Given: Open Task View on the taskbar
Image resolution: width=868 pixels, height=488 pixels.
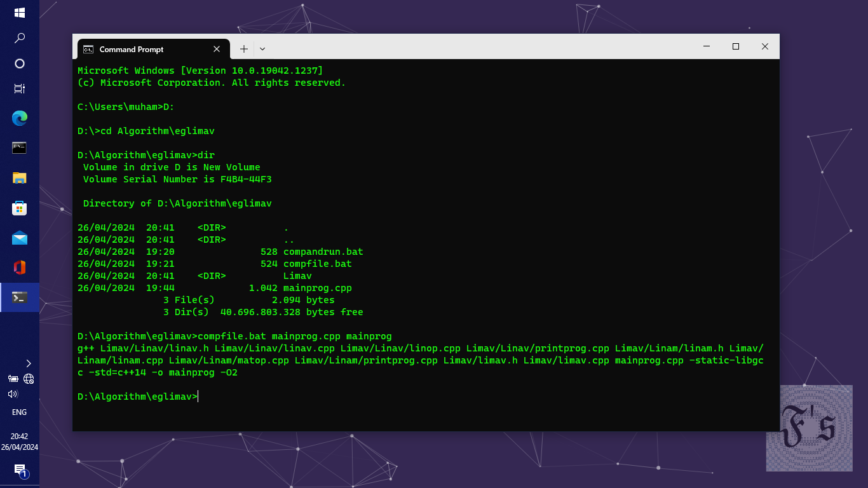Looking at the screenshot, I should tap(19, 89).
